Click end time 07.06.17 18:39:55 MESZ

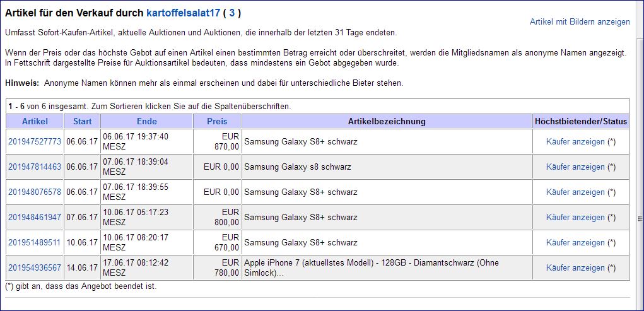click(136, 192)
